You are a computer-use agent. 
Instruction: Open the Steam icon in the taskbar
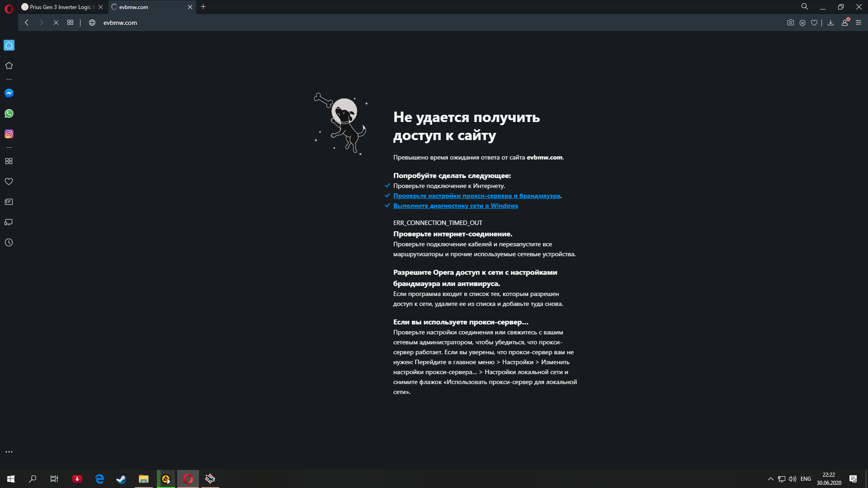coord(121,479)
